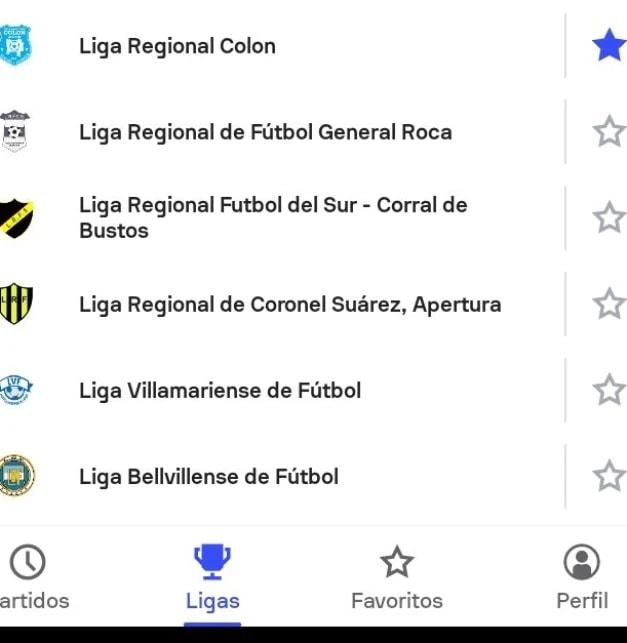Open Liga Regional de Coronel Suárez, Apertura

click(290, 304)
